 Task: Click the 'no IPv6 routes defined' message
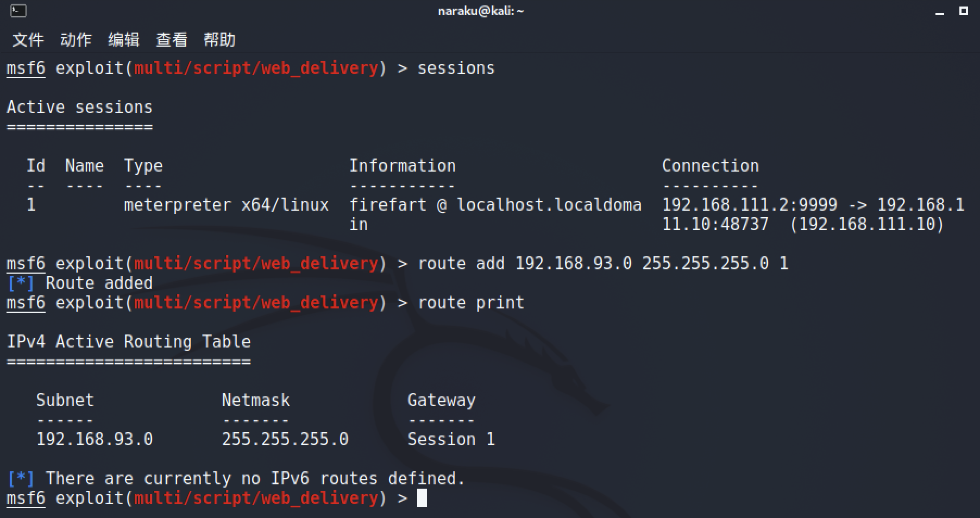point(255,478)
